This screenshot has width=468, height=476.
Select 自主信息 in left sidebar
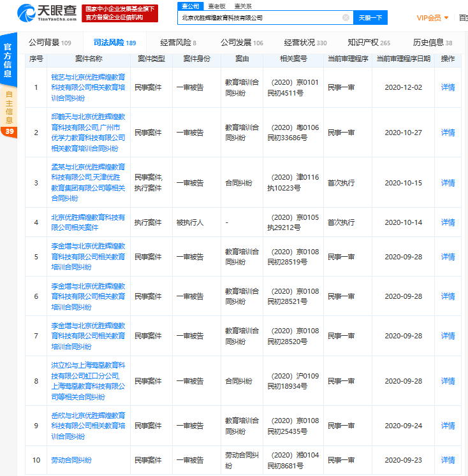click(8, 107)
